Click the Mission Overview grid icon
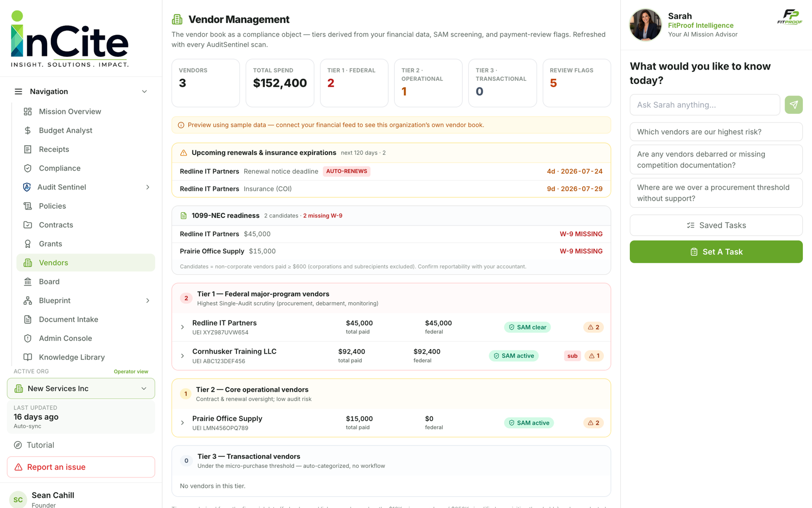The image size is (812, 508). coord(28,111)
